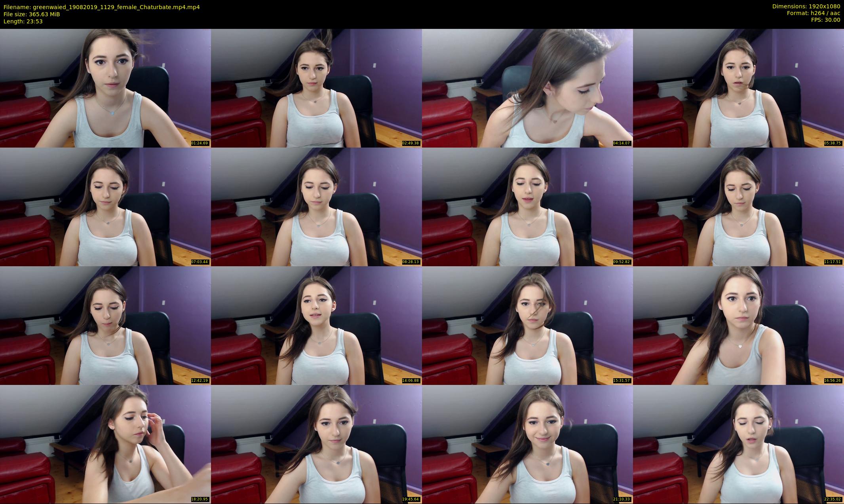This screenshot has width=844, height=504.
Task: Click the thumbnail marked 09:52.82
Action: pyautogui.click(x=527, y=207)
